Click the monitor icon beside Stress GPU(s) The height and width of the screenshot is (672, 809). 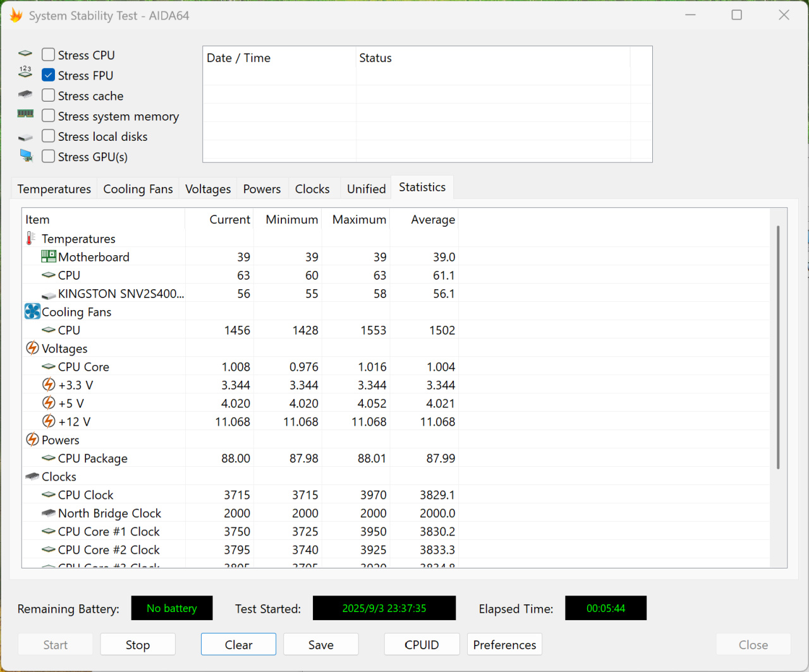26,156
